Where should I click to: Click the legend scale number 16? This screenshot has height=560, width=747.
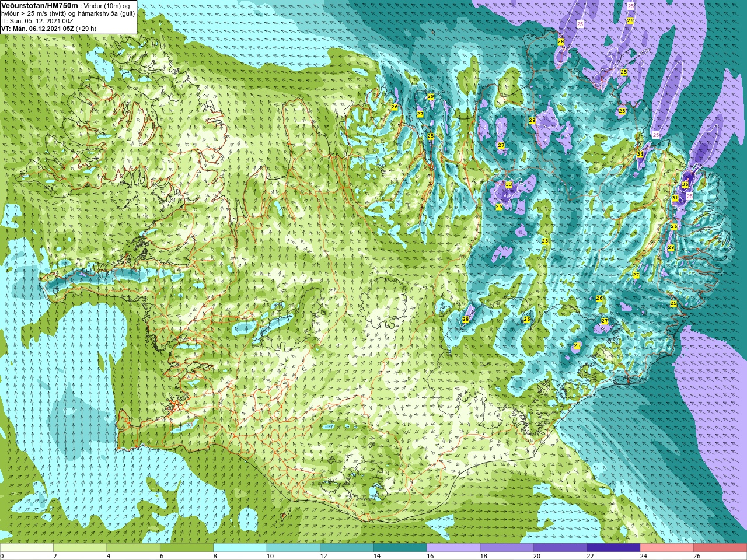[x=430, y=556]
